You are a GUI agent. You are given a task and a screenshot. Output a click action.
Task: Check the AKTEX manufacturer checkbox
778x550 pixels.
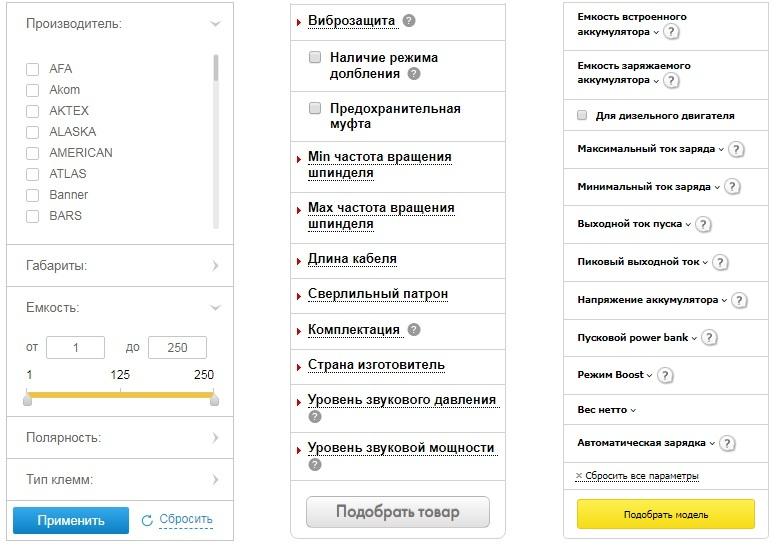coord(32,111)
